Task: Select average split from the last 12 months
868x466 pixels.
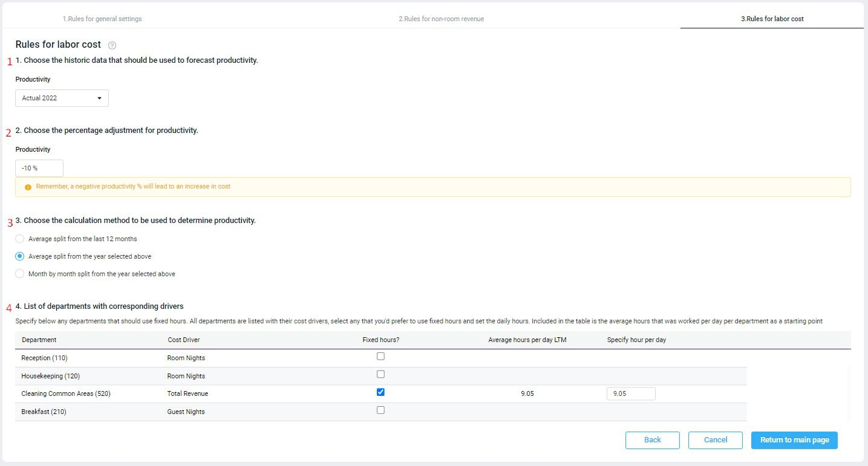Action: point(19,239)
